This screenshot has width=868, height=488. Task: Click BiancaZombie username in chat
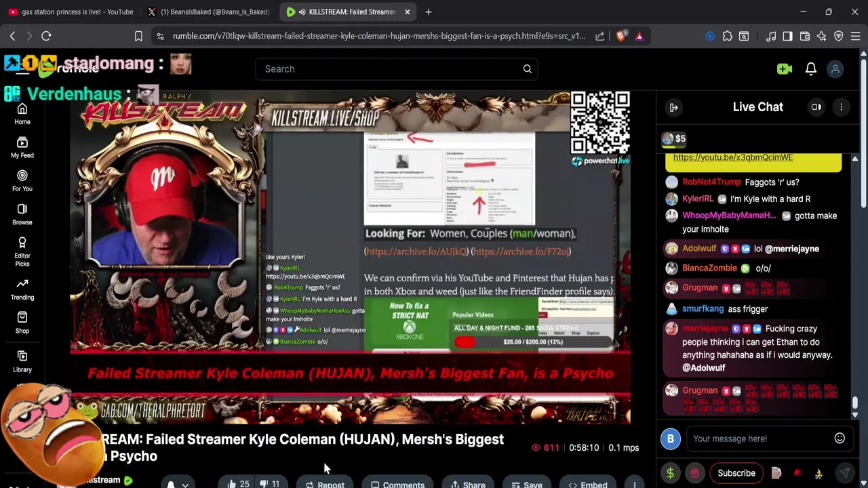[709, 268]
